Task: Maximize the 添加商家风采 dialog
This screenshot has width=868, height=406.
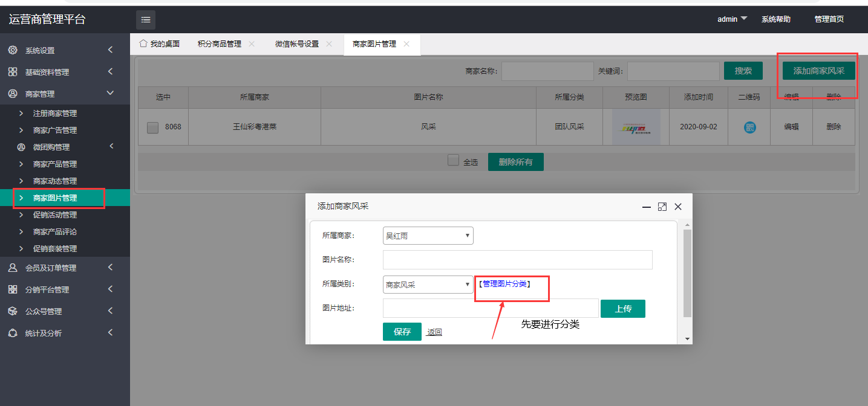Action: pyautogui.click(x=662, y=207)
